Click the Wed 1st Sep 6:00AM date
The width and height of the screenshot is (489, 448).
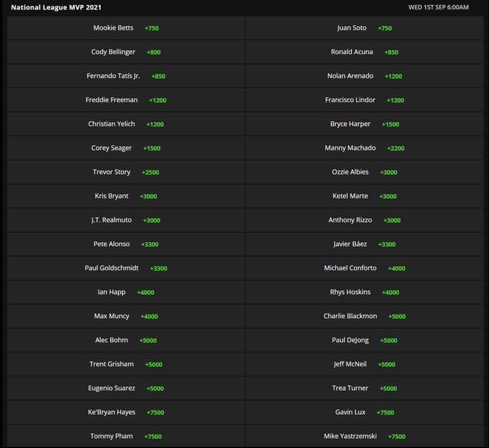[x=438, y=7]
